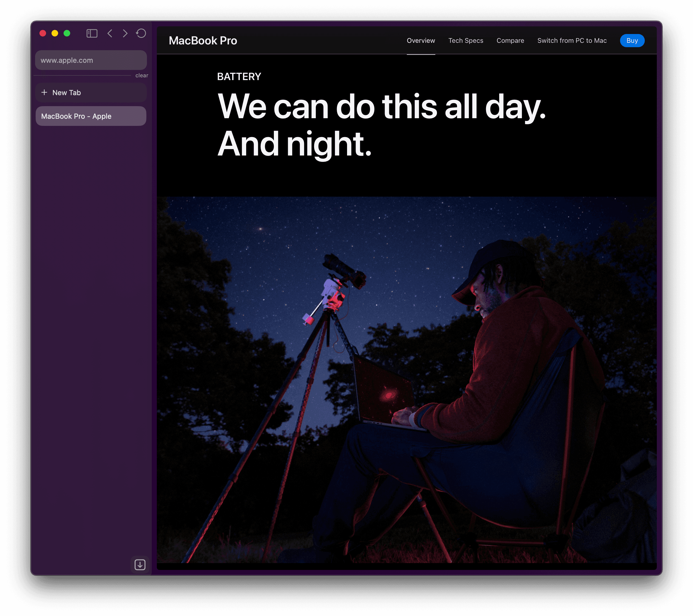Open the Tech Specs page
Screen dimensions: 693x616
click(465, 41)
